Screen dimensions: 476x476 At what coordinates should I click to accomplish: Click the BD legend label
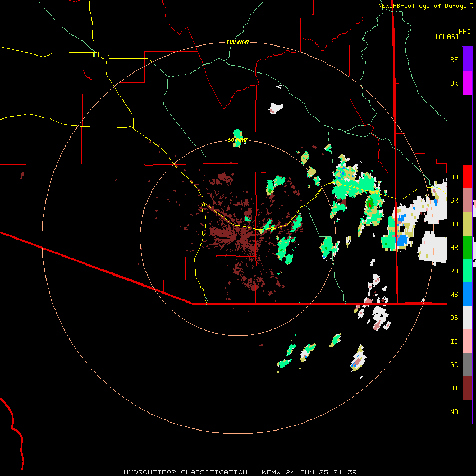[x=454, y=224]
